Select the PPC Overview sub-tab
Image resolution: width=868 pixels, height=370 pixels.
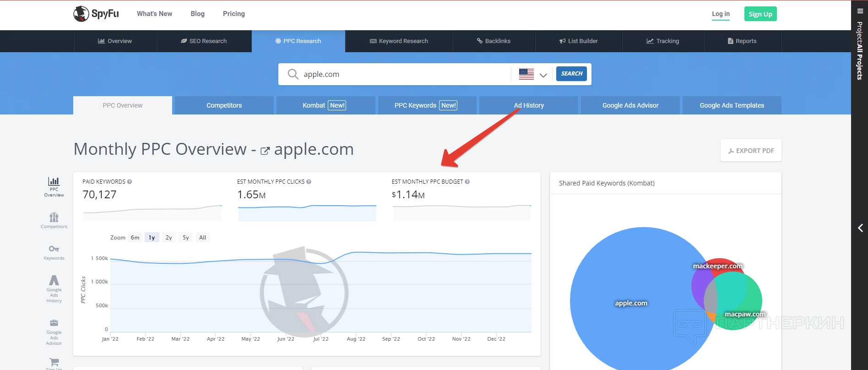tap(123, 105)
